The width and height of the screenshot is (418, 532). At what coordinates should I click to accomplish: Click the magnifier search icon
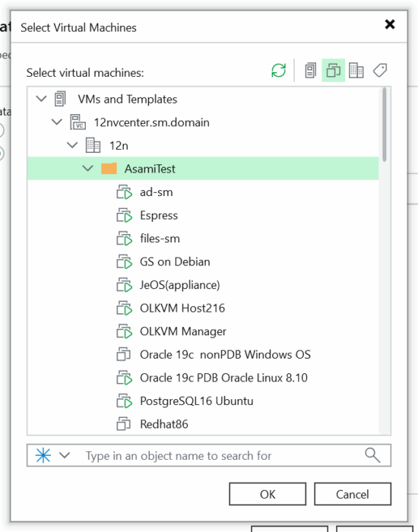372,455
